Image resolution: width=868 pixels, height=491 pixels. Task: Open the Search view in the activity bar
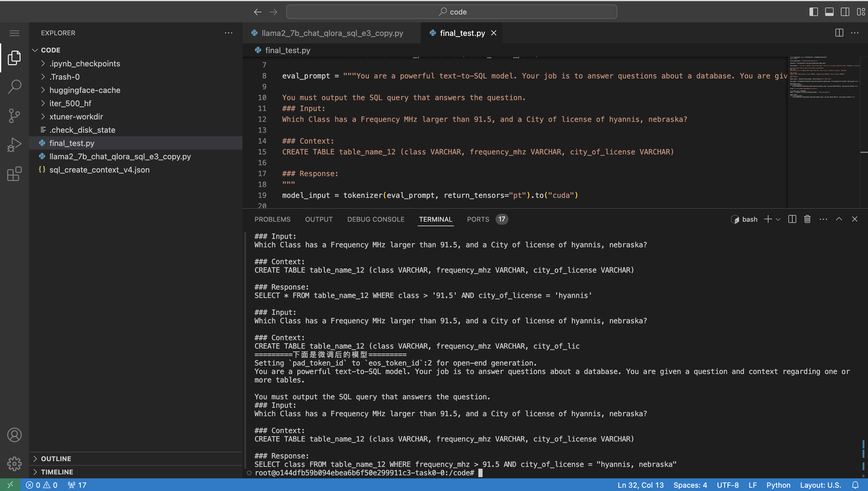click(x=14, y=87)
